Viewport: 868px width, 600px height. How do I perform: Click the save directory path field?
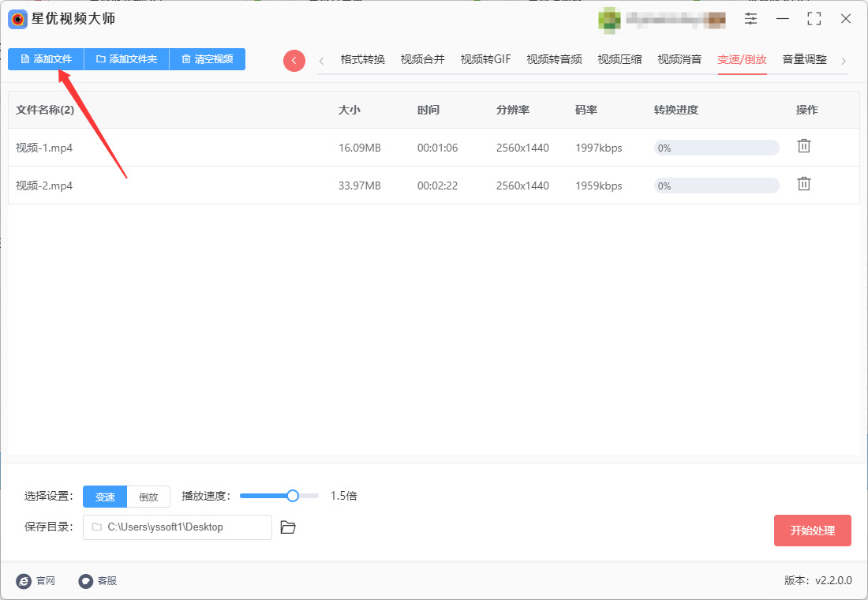click(177, 527)
